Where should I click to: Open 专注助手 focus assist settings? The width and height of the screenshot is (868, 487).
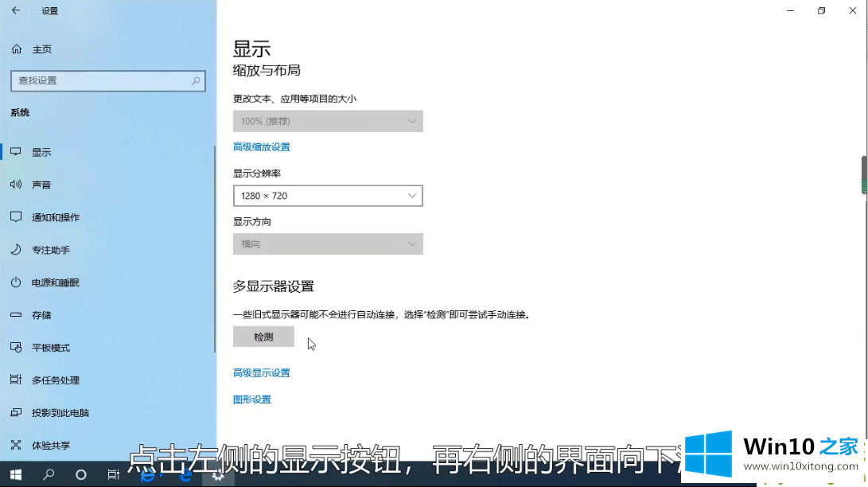coord(50,250)
